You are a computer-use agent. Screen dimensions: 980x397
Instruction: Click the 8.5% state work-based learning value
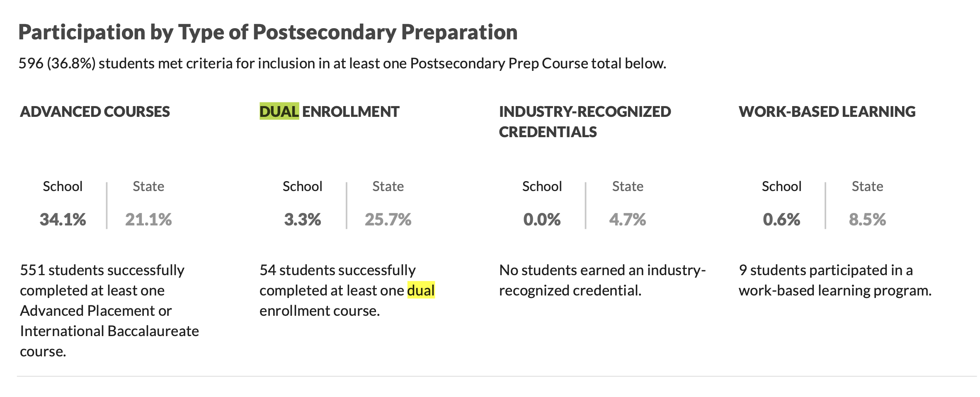click(x=867, y=219)
